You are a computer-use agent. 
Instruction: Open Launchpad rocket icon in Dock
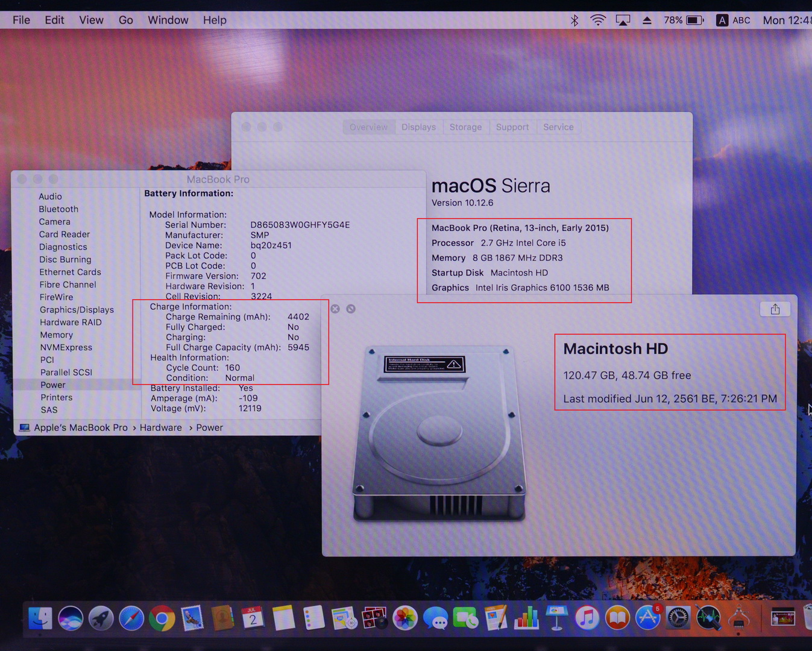point(101,618)
